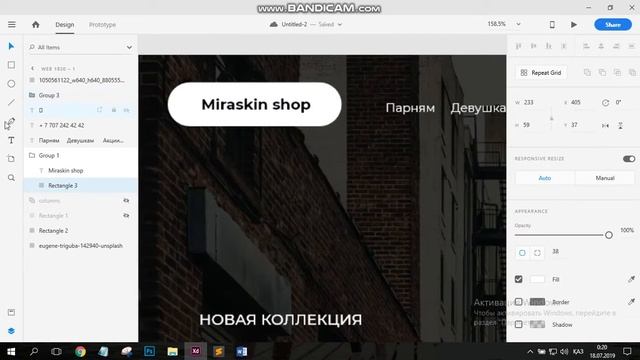Open the All Items filter dropdown
640x360 pixels.
click(129, 47)
